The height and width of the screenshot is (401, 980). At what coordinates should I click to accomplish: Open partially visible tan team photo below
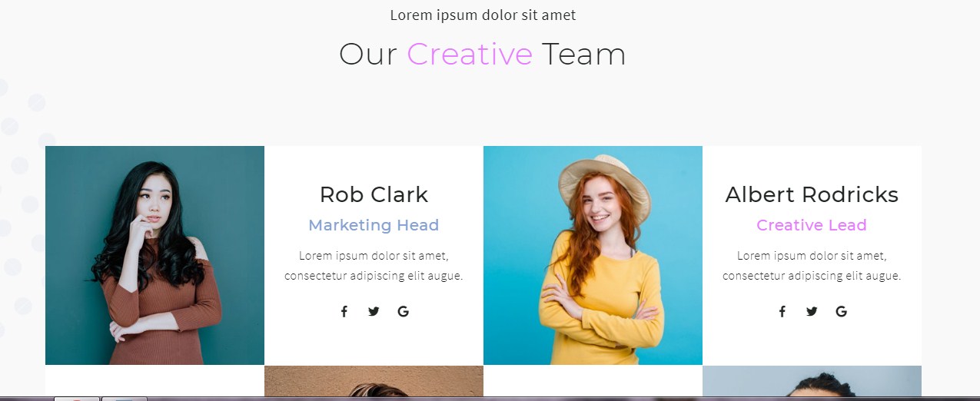tap(374, 381)
